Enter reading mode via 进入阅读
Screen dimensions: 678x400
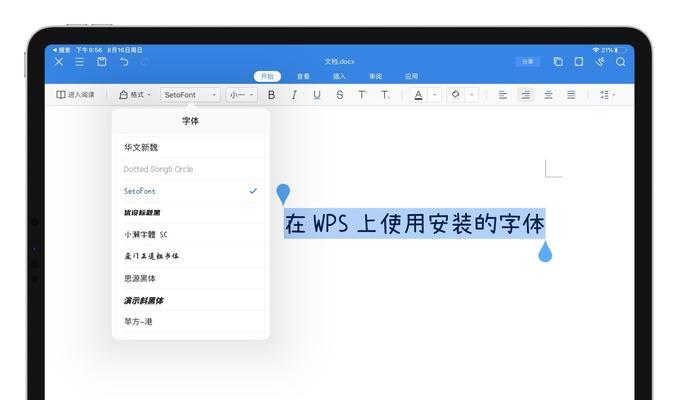coord(75,95)
